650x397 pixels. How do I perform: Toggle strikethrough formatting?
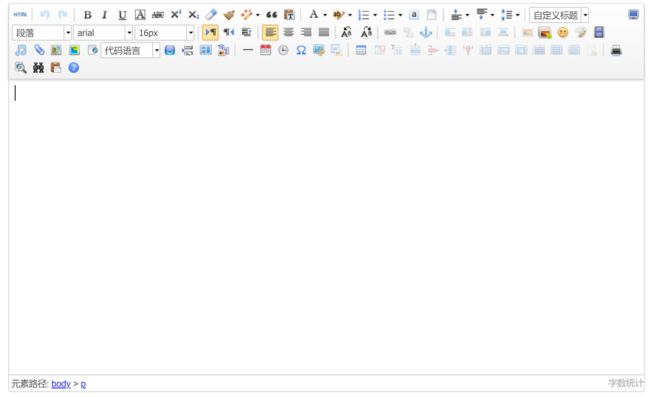click(x=158, y=15)
